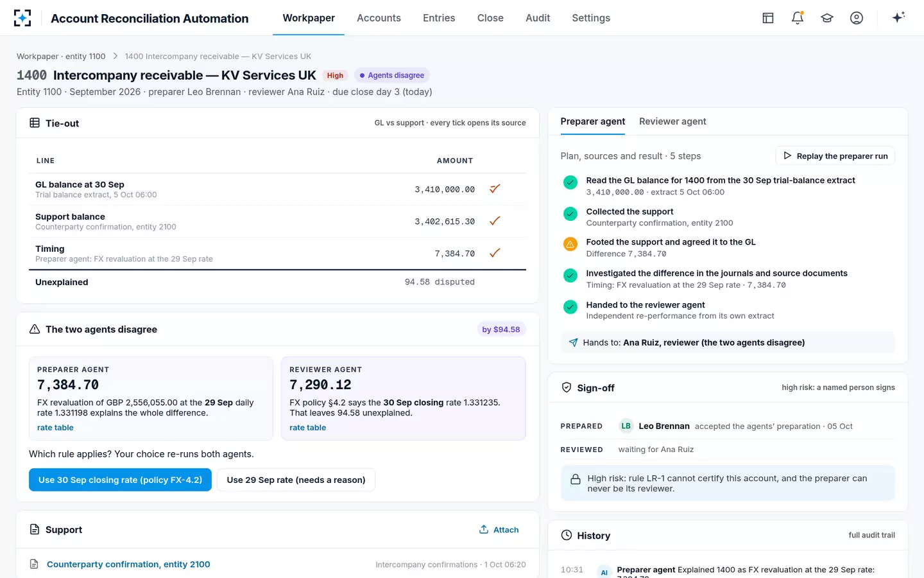Viewport: 924px width, 578px height.
Task: Select the Preparer agent tab
Action: tap(593, 121)
